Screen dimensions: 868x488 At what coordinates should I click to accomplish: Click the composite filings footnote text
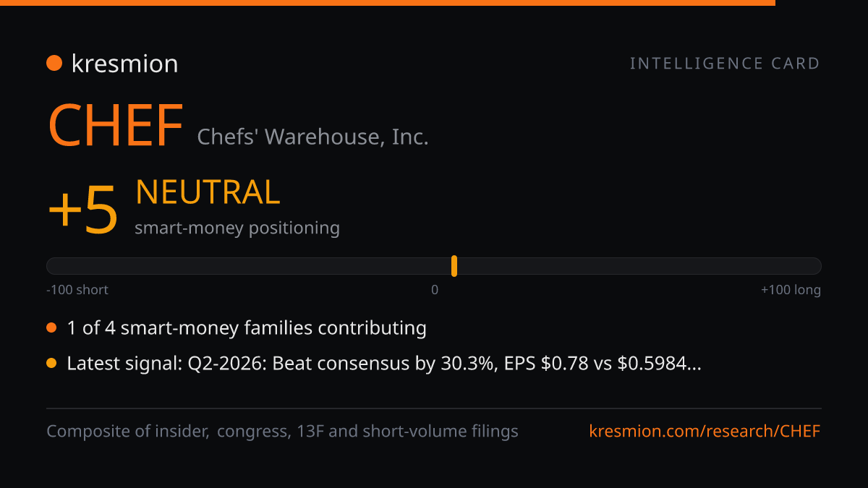click(282, 432)
